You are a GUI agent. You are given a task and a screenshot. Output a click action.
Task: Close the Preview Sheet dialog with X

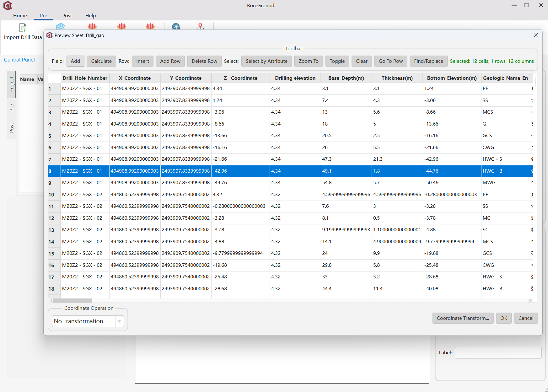536,35
